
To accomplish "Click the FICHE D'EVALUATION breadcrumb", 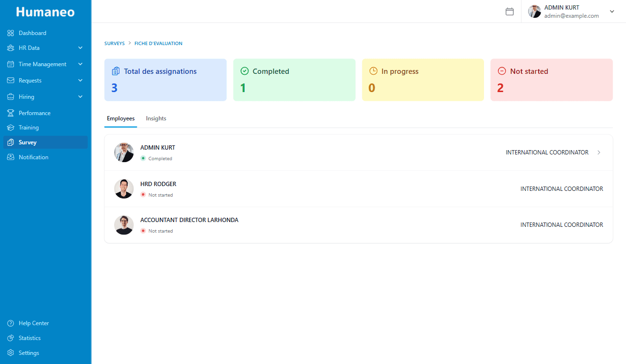I will pos(158,44).
